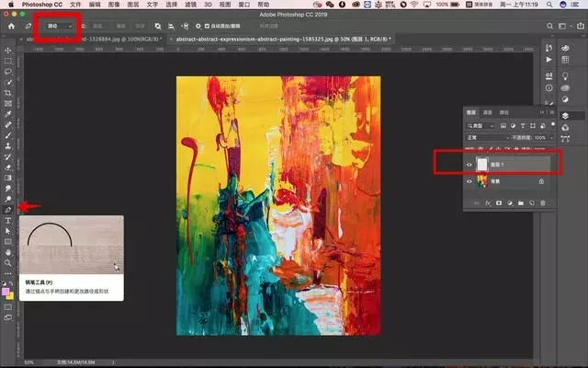This screenshot has width=588, height=368.
Task: Select the Pen tool in the toolbar
Action: [x=7, y=209]
